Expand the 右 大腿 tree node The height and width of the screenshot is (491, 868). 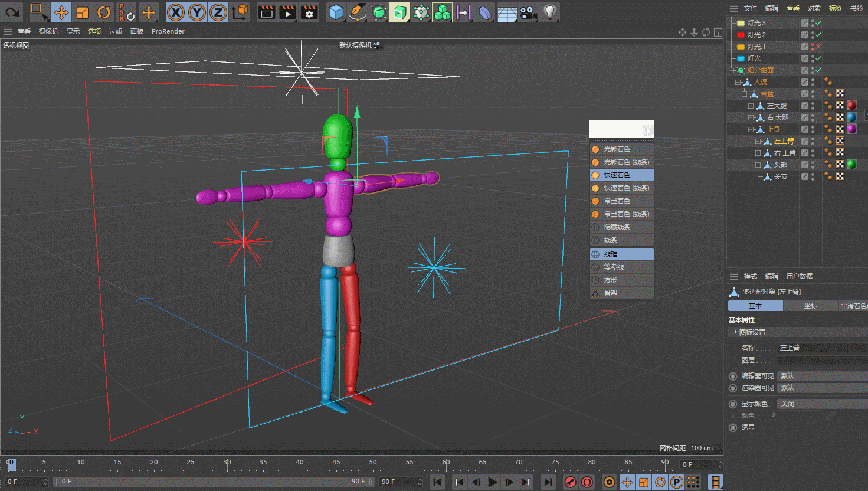tap(751, 117)
